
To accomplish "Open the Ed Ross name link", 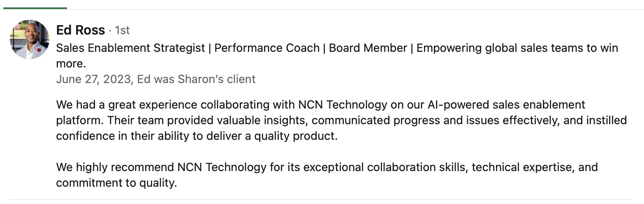I will (81, 30).
